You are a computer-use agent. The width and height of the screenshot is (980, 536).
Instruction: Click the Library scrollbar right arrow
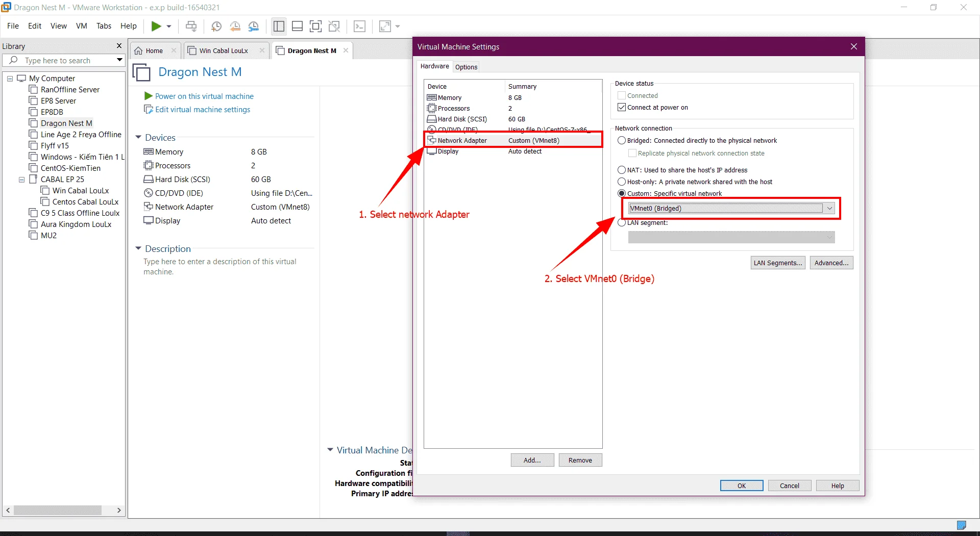(119, 510)
